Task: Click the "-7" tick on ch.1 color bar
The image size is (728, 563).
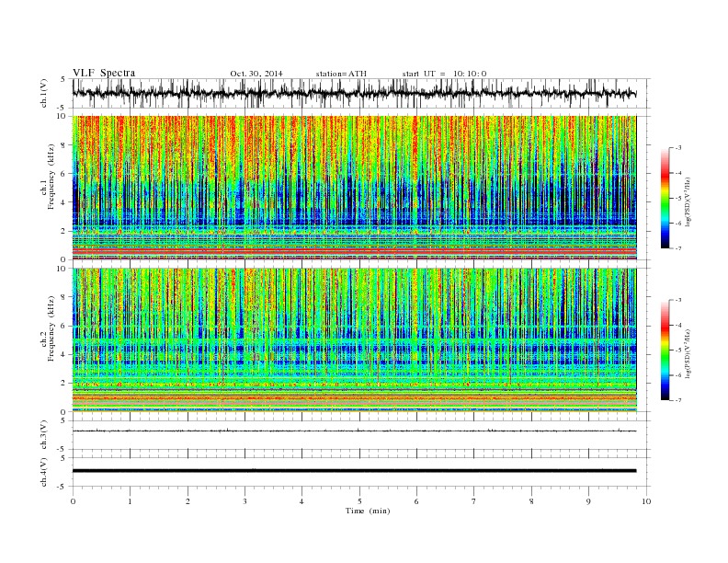Action: (678, 248)
